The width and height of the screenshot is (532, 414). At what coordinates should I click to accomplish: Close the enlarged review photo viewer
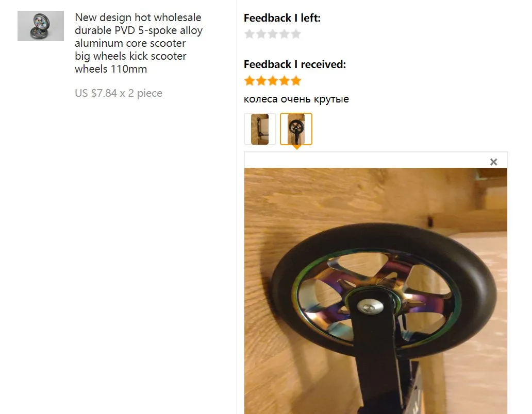click(494, 162)
